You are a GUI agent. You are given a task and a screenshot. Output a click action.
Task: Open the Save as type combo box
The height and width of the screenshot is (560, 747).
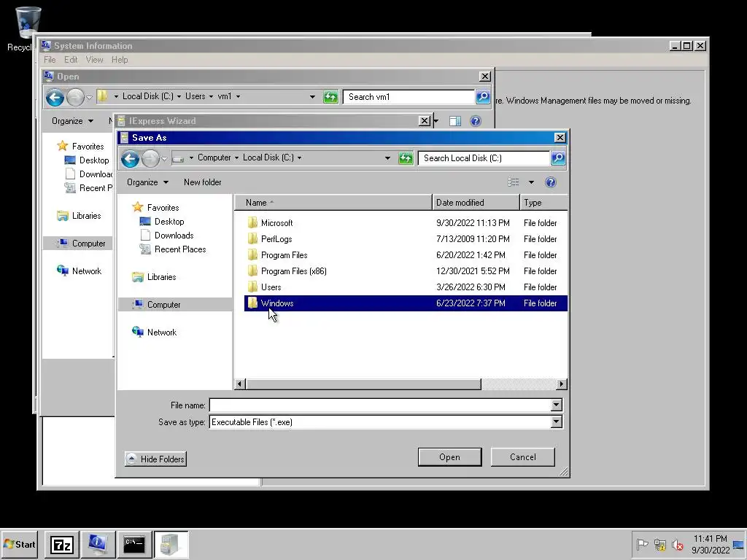point(386,422)
